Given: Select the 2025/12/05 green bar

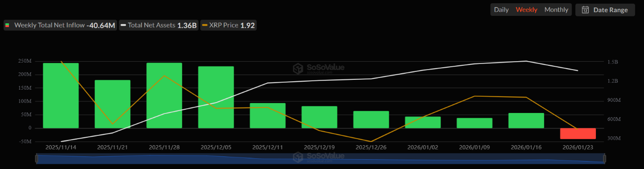Looking at the screenshot, I should coord(216,97).
